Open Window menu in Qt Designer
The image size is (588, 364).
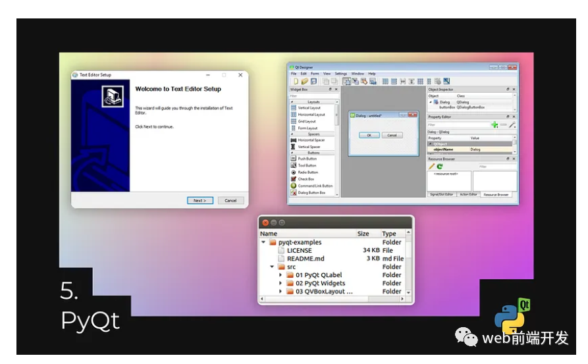pos(358,74)
